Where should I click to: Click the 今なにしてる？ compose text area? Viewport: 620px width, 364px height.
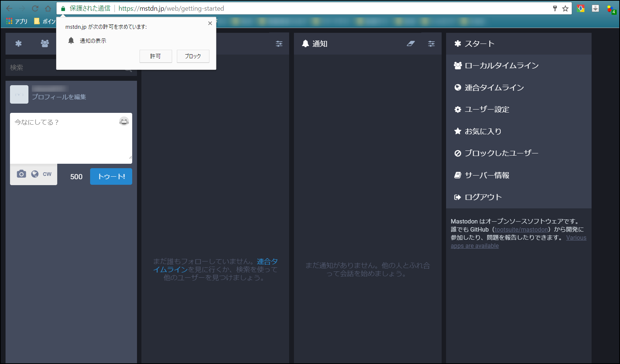pyautogui.click(x=66, y=140)
